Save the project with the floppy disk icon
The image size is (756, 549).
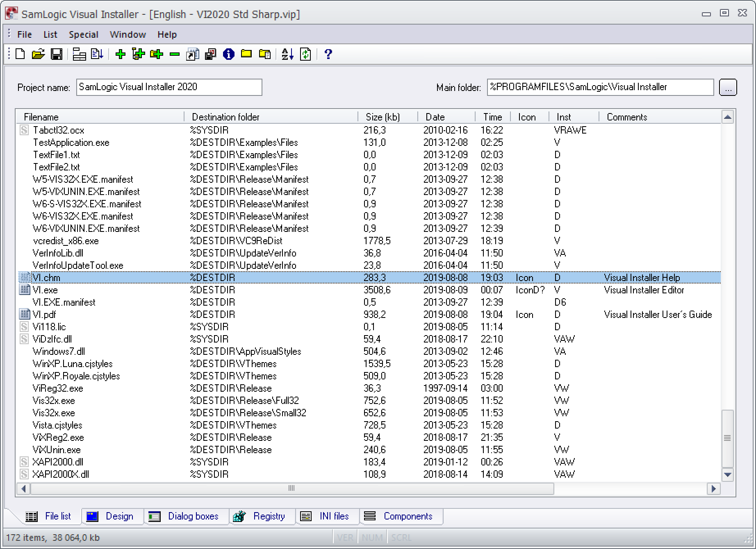pyautogui.click(x=56, y=54)
